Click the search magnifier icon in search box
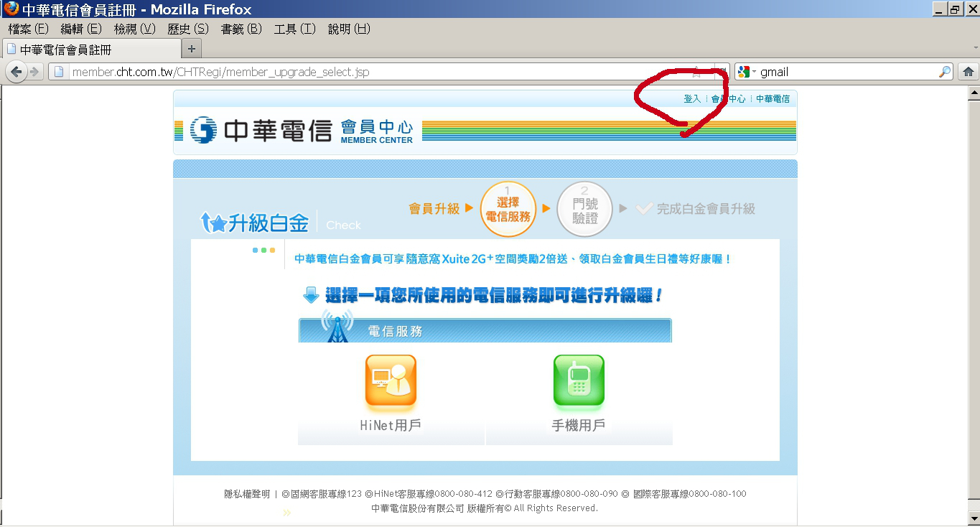Screen dimensions: 980x527 pyautogui.click(x=945, y=72)
